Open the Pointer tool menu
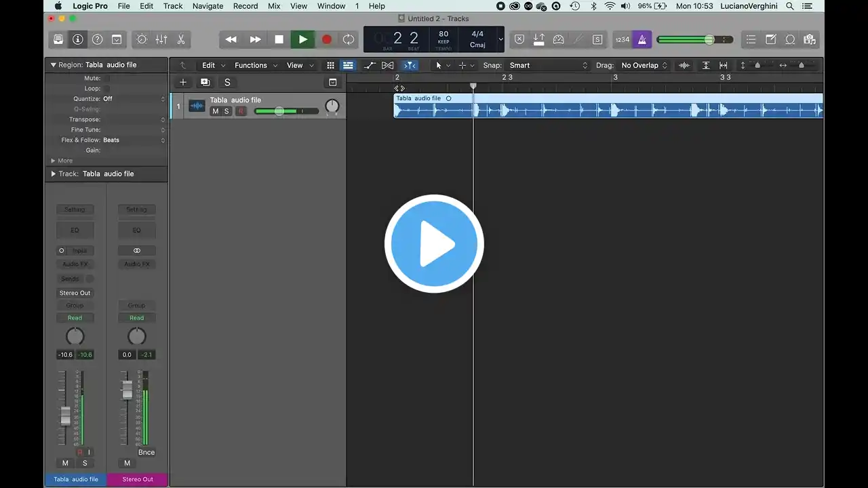This screenshot has width=868, height=488. point(442,65)
